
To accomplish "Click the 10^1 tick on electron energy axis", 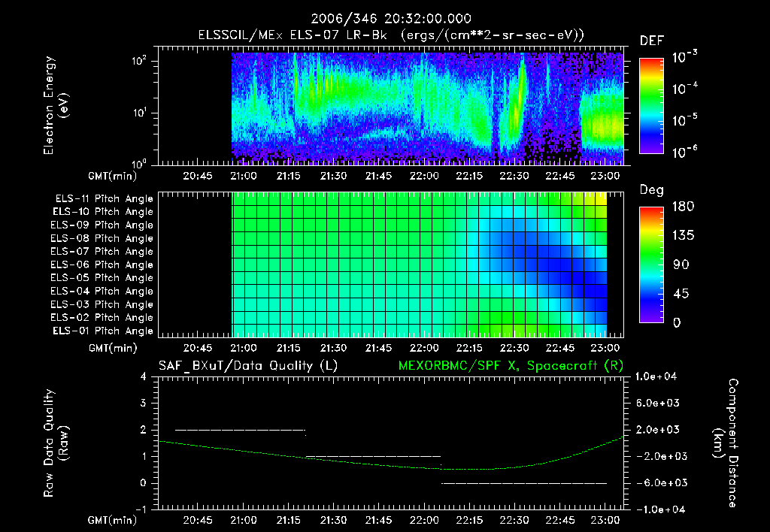I will tap(139, 113).
